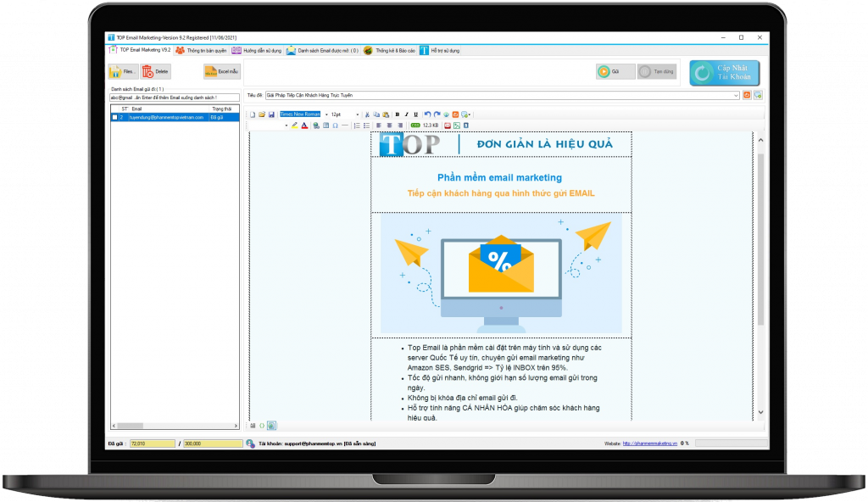
Task: Create a new document in editor toolbar
Action: pyautogui.click(x=253, y=114)
